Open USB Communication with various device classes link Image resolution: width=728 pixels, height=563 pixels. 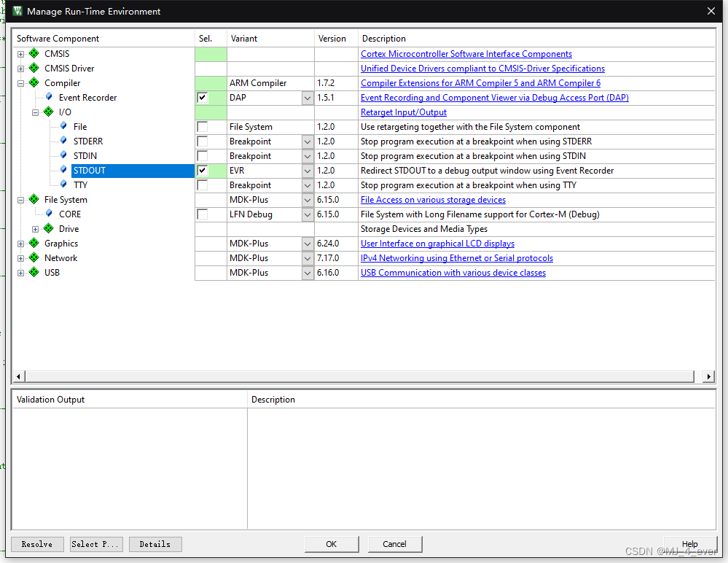[x=453, y=273]
